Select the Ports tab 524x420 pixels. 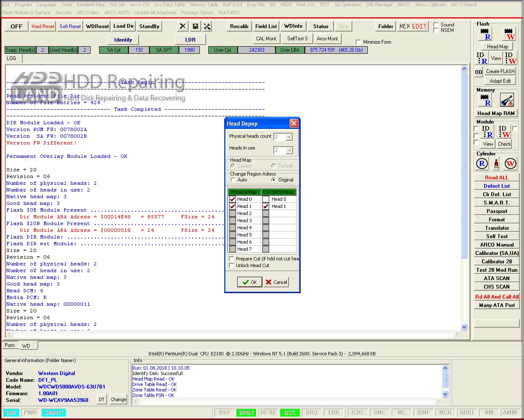click(x=10, y=345)
